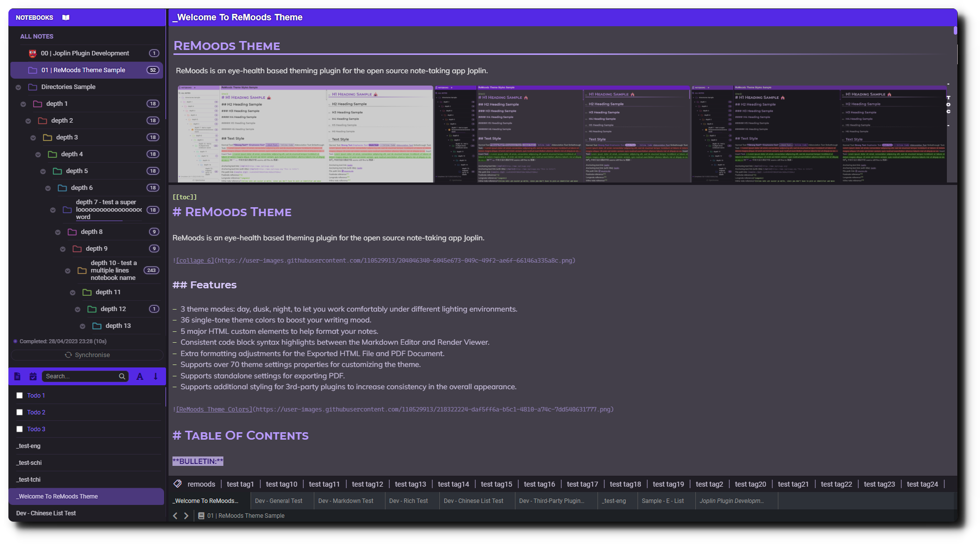Click the Search notes input field
Image resolution: width=980 pixels, height=544 pixels.
[79, 376]
